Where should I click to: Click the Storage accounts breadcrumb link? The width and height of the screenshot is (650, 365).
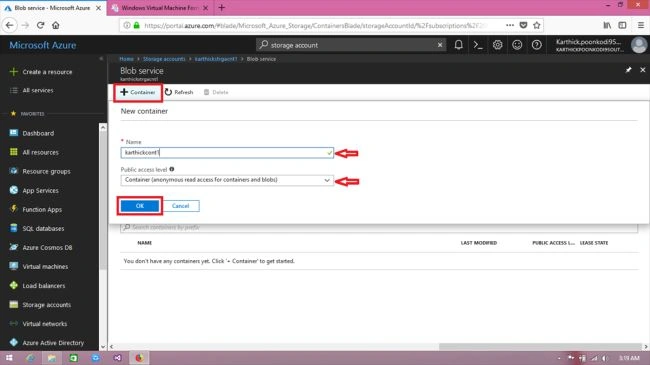(164, 59)
